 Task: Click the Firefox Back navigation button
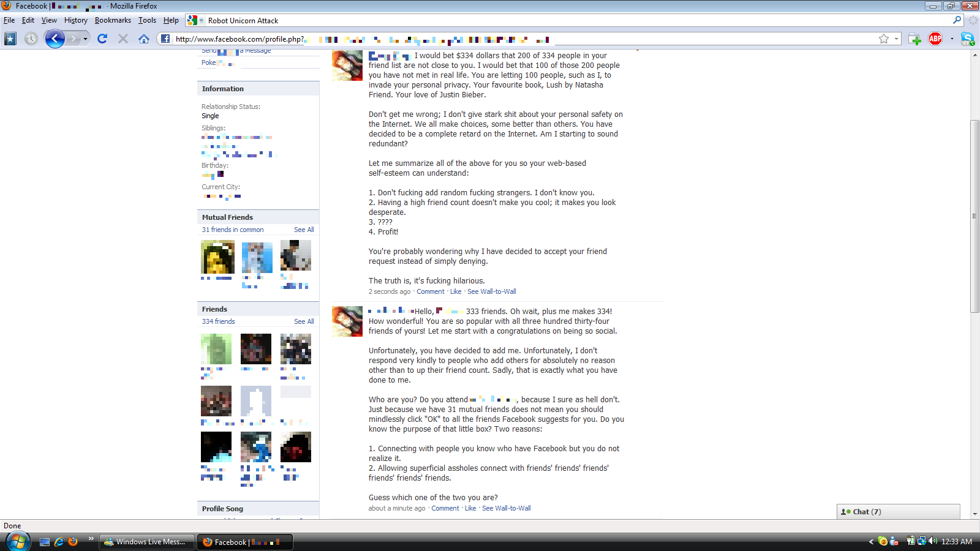coord(55,39)
